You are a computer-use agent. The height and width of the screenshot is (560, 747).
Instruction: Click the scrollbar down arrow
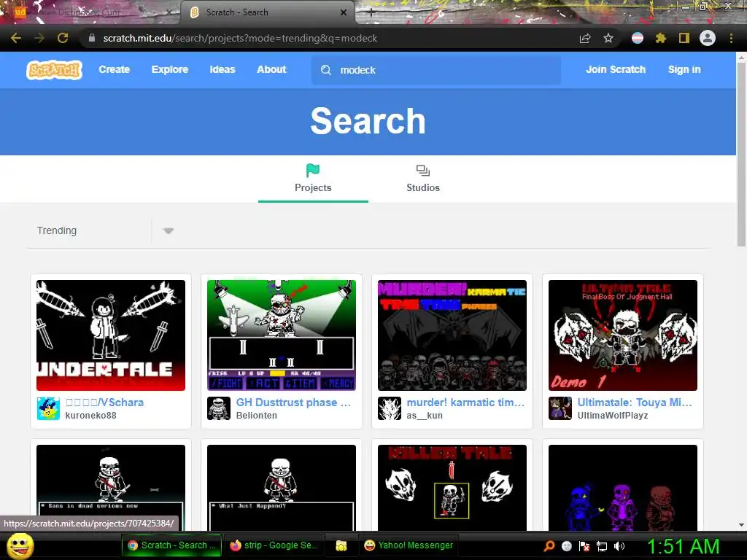click(x=741, y=525)
